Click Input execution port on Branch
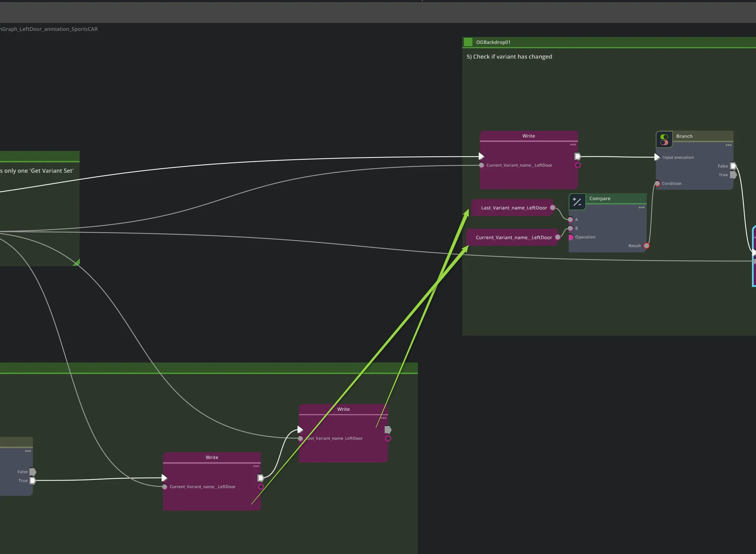 pyautogui.click(x=657, y=157)
